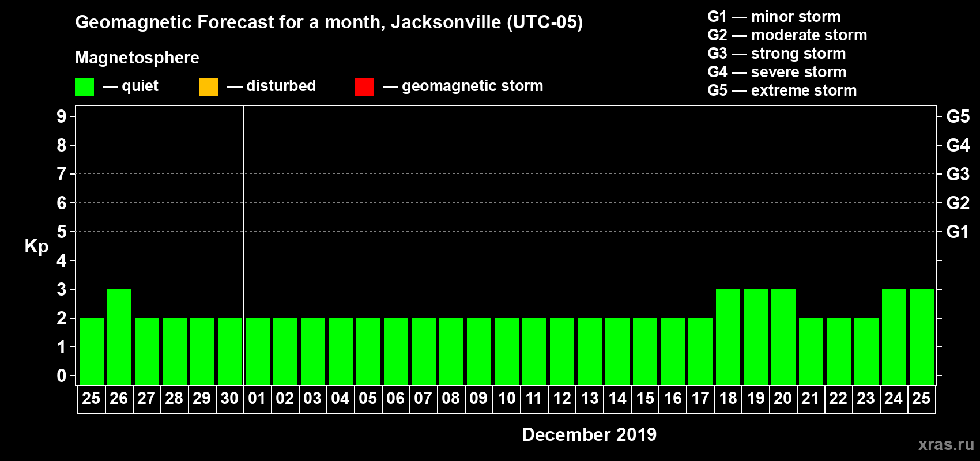Click the orange disturbed legend swatch
980x461 pixels.
click(209, 87)
